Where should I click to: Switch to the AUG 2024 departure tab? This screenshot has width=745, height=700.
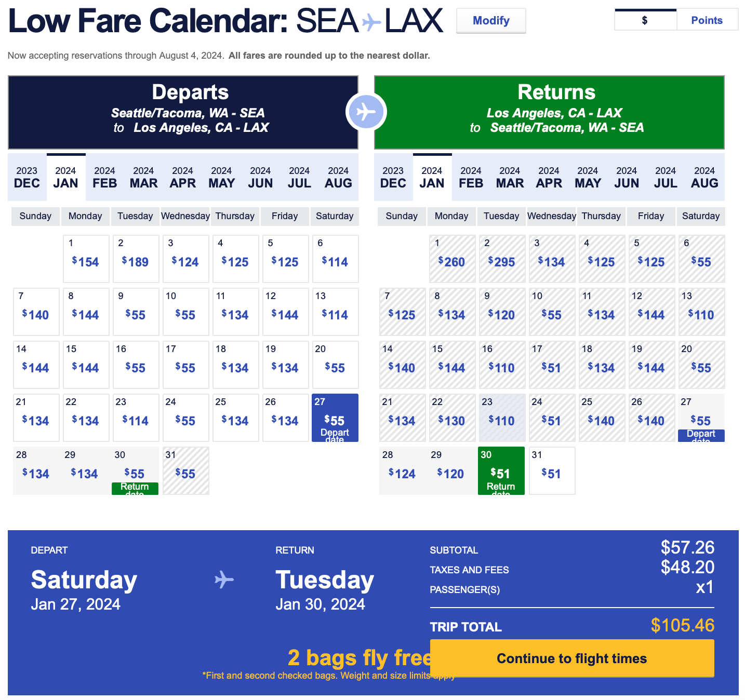click(338, 178)
